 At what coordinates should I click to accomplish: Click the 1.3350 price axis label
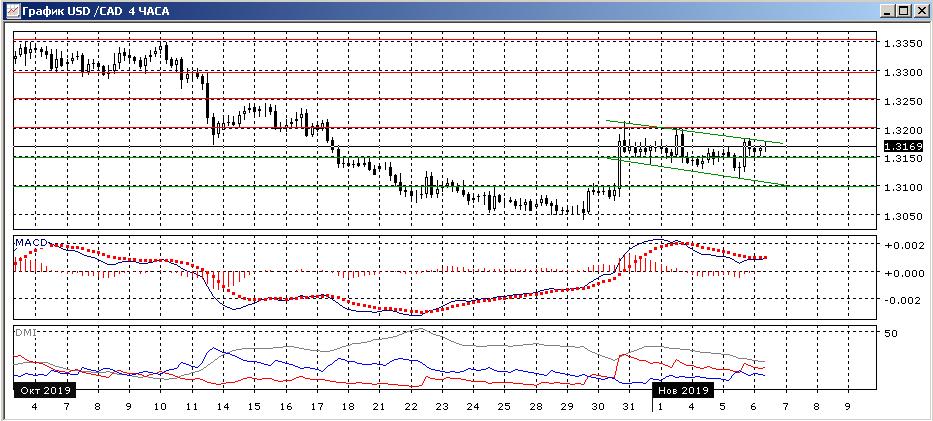[x=903, y=43]
